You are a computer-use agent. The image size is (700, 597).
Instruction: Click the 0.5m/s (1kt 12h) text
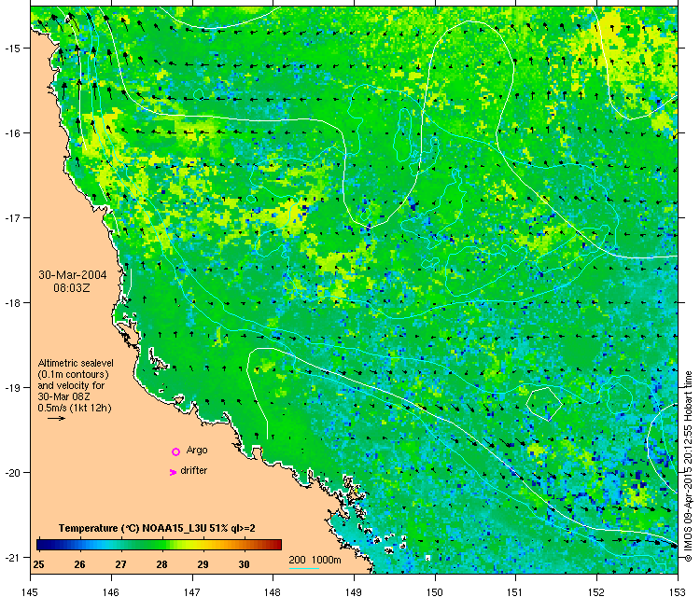coord(75,408)
